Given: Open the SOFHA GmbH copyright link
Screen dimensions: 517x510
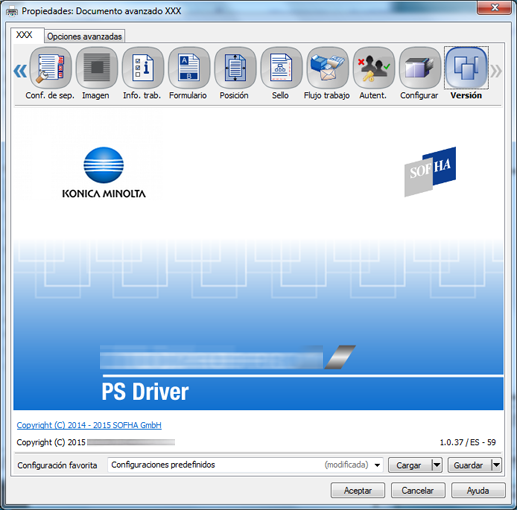Looking at the screenshot, I should (x=89, y=425).
